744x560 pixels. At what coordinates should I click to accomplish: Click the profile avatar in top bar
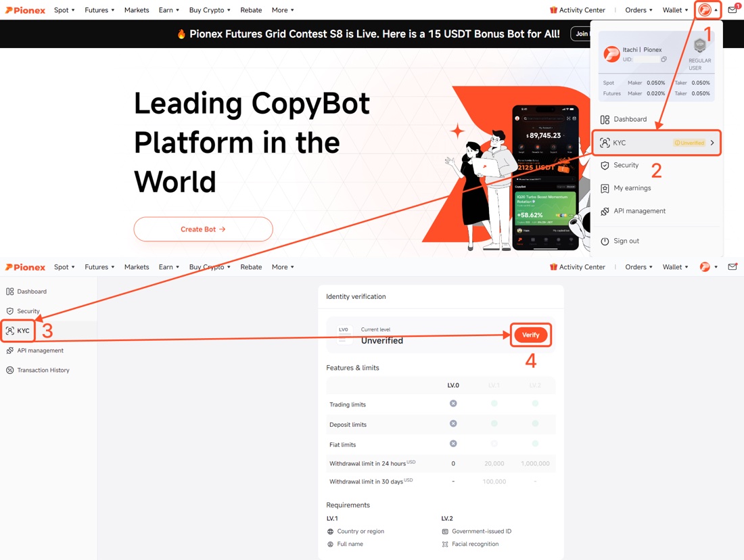(x=705, y=9)
